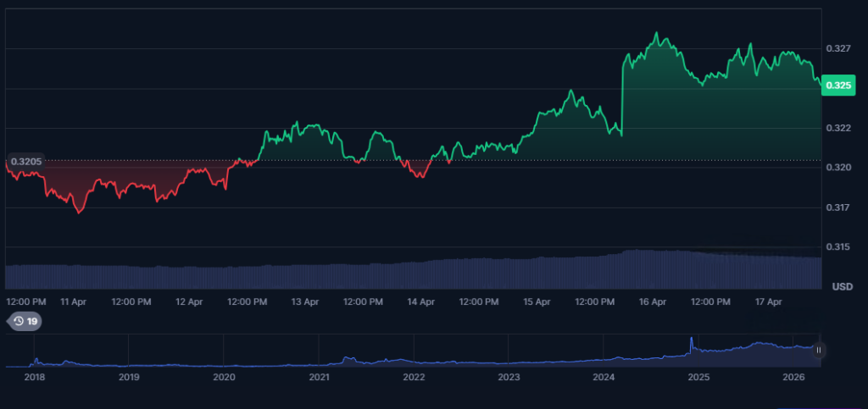Click the 0.327 price axis label
This screenshot has width=868, height=409.
837,49
